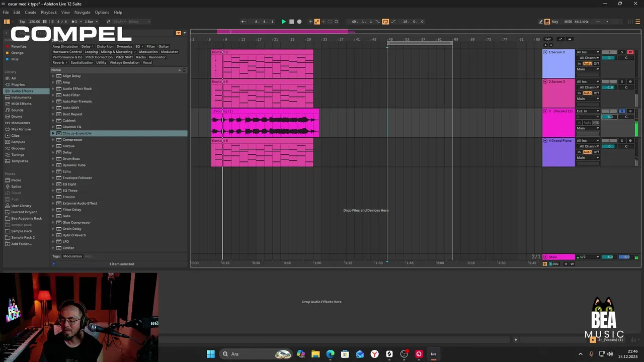Screen dimensions: 644x362
Task: Toggle the Computer MIDI Keyboard icon
Action: (x=547, y=22)
